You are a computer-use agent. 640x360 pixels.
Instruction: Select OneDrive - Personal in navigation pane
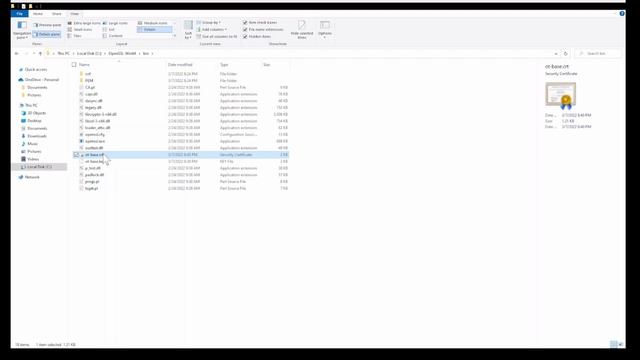(x=39, y=80)
